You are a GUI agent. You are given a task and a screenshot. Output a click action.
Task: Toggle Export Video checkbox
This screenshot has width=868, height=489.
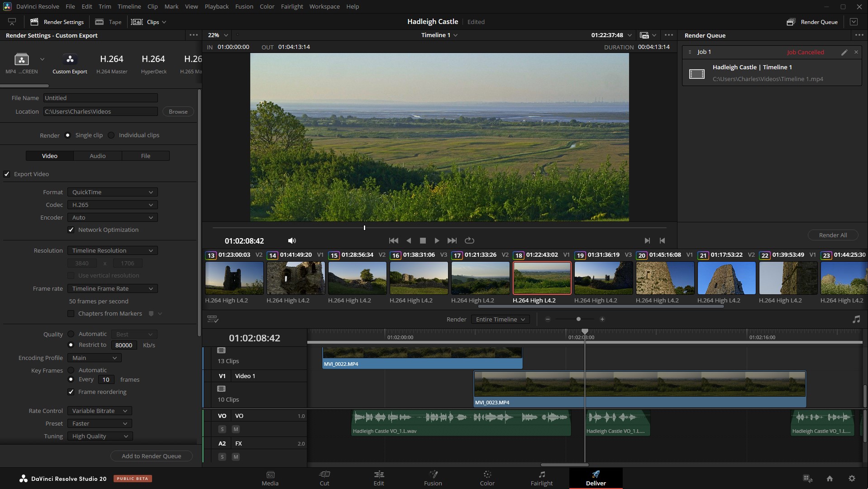[7, 174]
